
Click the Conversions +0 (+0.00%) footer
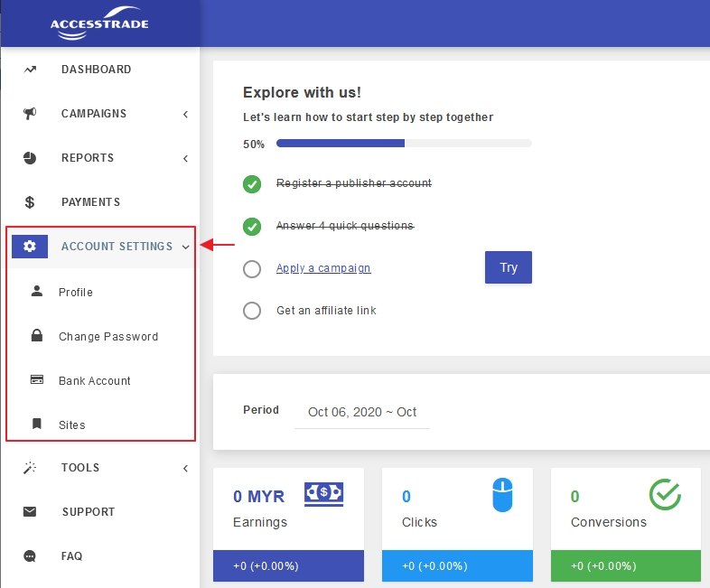pyautogui.click(x=626, y=565)
